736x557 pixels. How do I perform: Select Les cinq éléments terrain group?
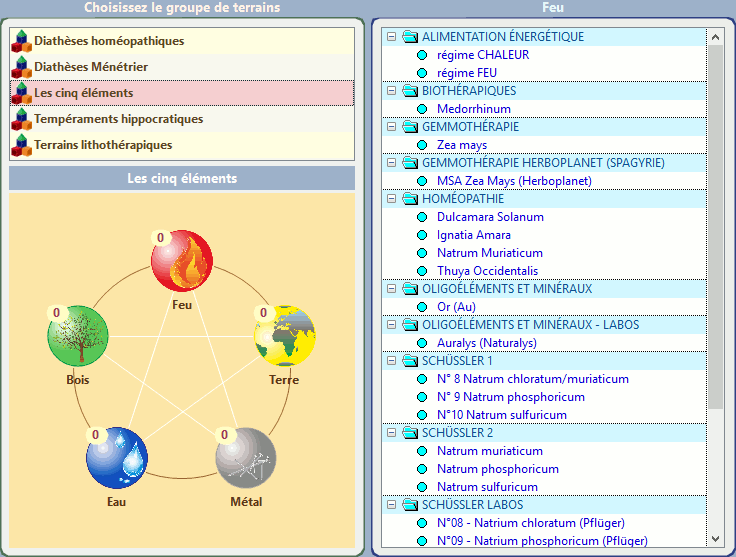pyautogui.click(x=182, y=93)
